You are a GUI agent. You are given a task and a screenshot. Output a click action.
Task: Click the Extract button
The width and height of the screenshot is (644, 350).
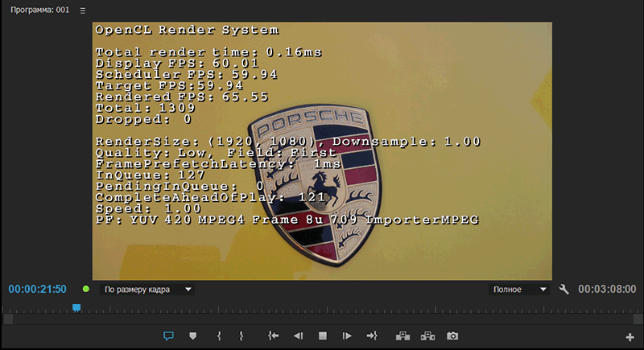pos(427,336)
